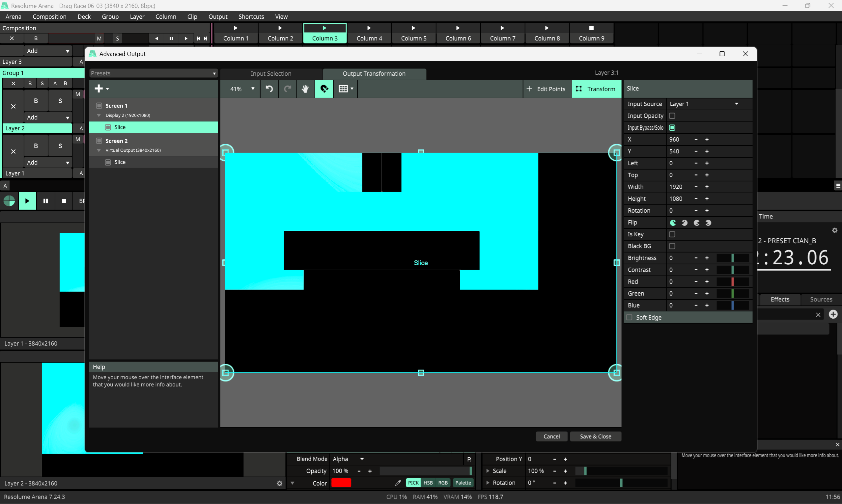Image resolution: width=842 pixels, height=504 pixels.
Task: Open Layer 2 settings gear icon
Action: (x=279, y=483)
